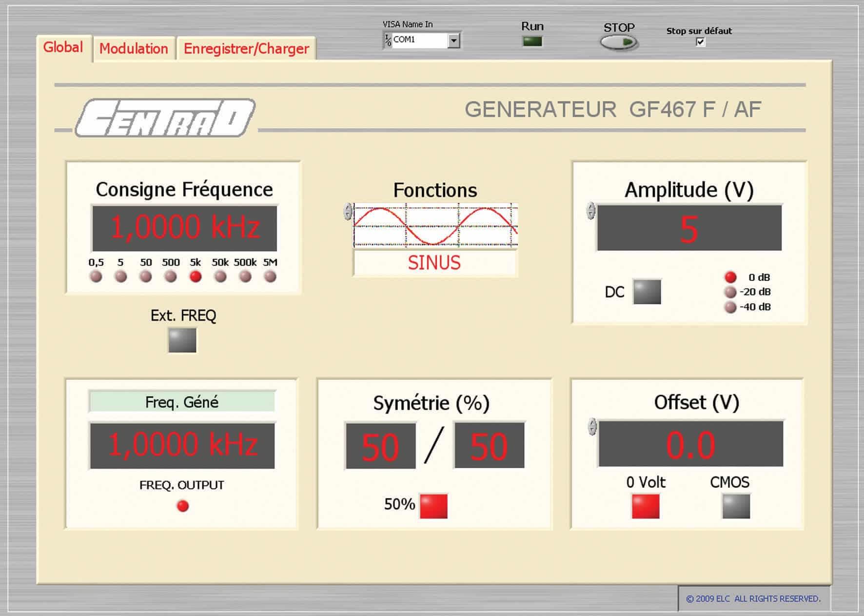
Task: Open the VISA Name In dropdown
Action: coord(454,40)
